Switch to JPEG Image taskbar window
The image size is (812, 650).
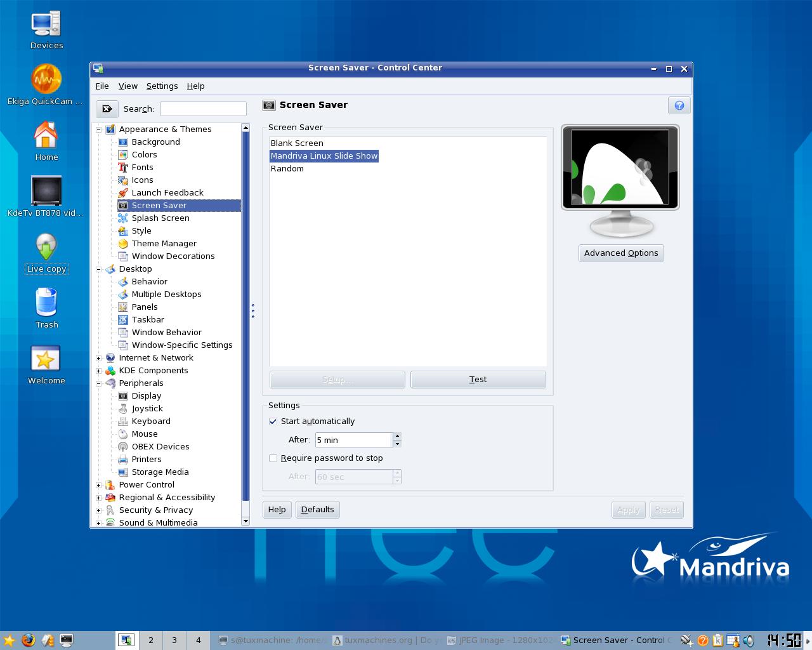(x=502, y=640)
